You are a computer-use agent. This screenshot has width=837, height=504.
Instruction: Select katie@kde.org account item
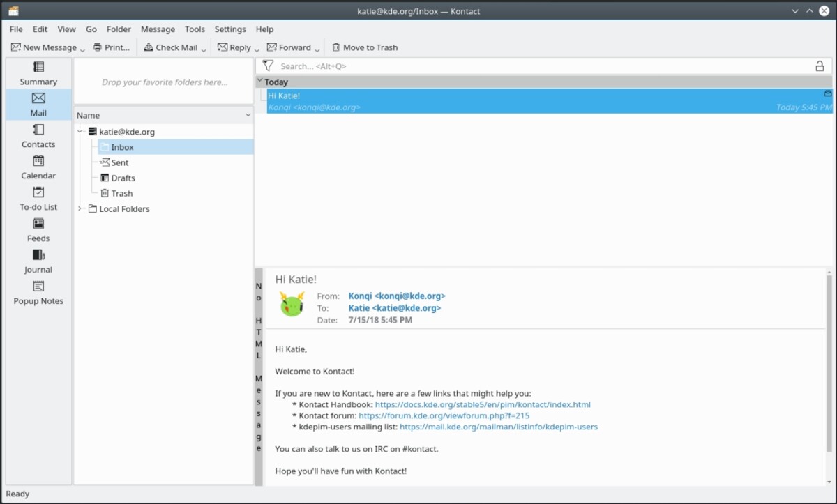121,131
